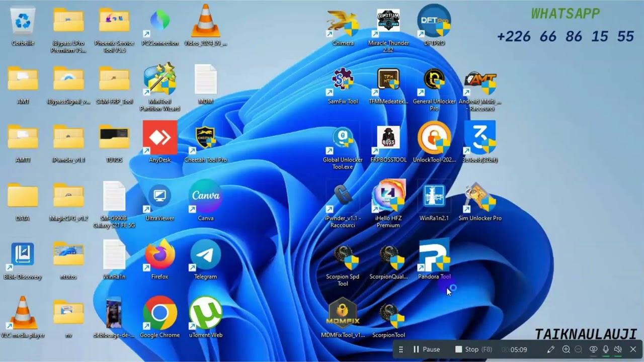Open the WinRa1n document file
Image resolution: width=644 pixels, height=362 pixels.
114,255
